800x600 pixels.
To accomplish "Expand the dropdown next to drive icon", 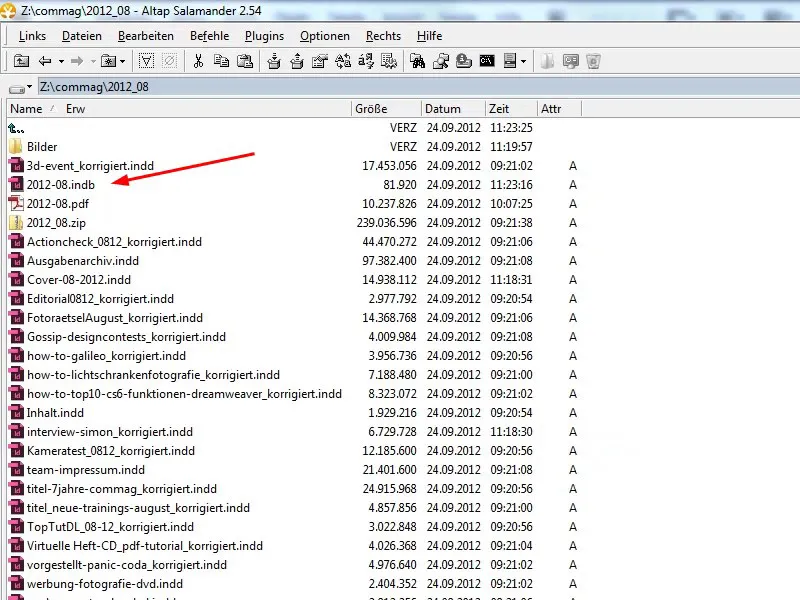I will 523,62.
